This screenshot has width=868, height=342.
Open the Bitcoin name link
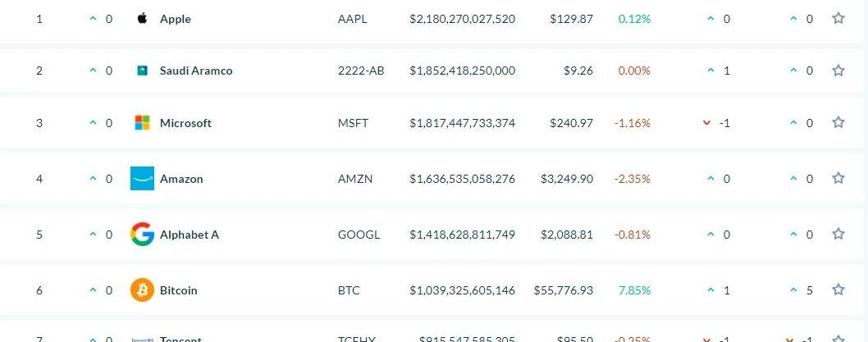click(x=178, y=290)
